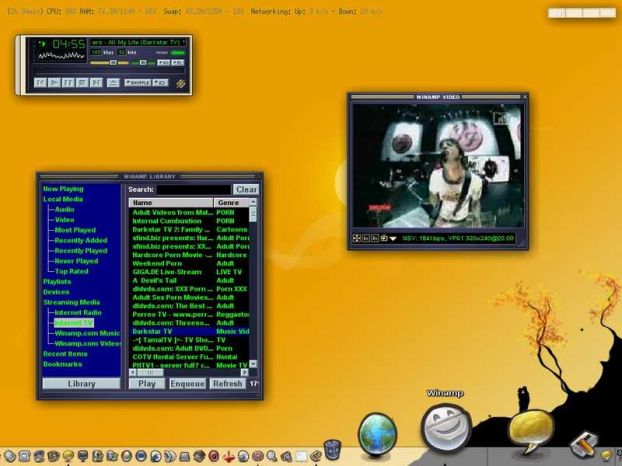Toggle the playlist editor PL button
The width and height of the screenshot is (622, 466).
(x=178, y=63)
